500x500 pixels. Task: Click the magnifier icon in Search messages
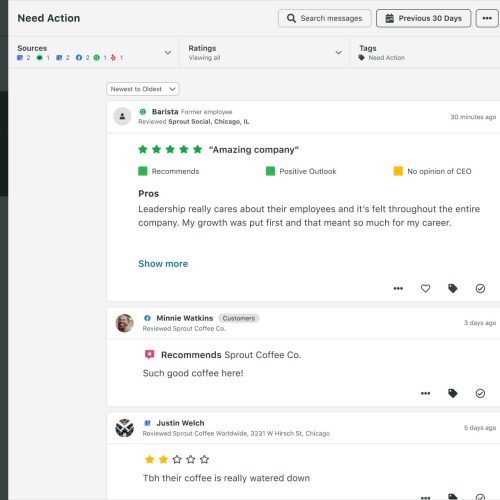coord(291,18)
